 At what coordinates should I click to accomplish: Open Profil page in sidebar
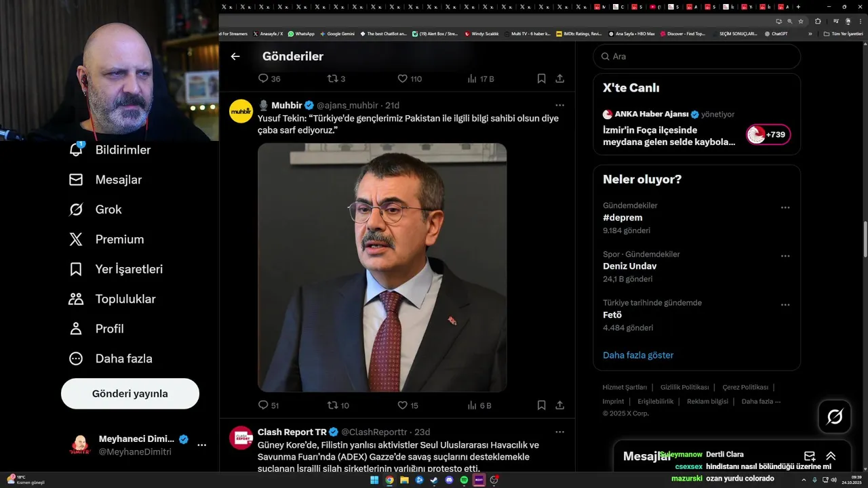pos(96,329)
